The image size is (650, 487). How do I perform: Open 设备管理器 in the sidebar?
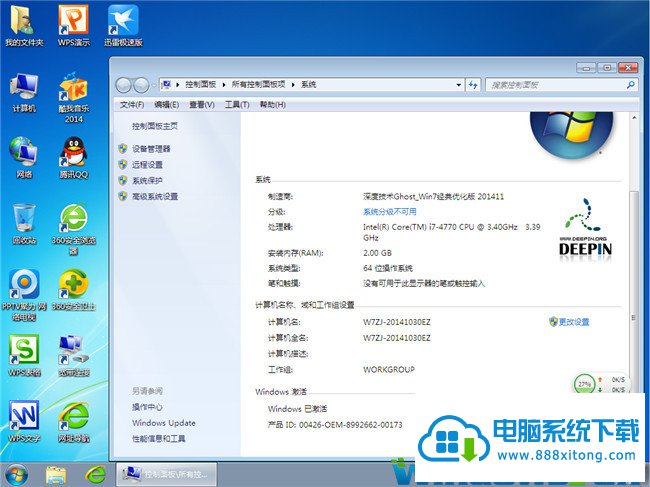click(x=151, y=149)
